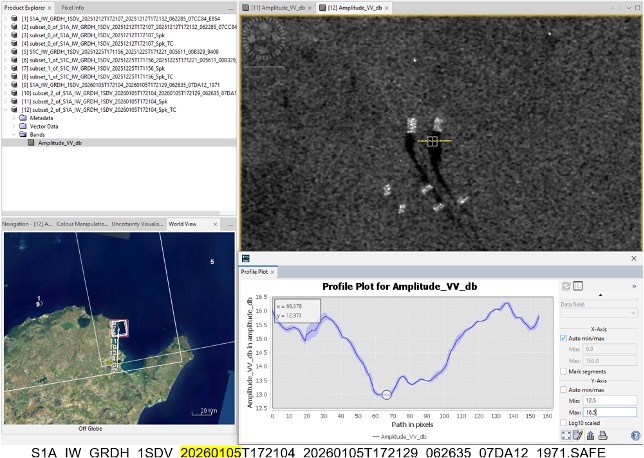Collapse the options section with up arrow
This screenshot has height=458, width=644.
(x=600, y=295)
